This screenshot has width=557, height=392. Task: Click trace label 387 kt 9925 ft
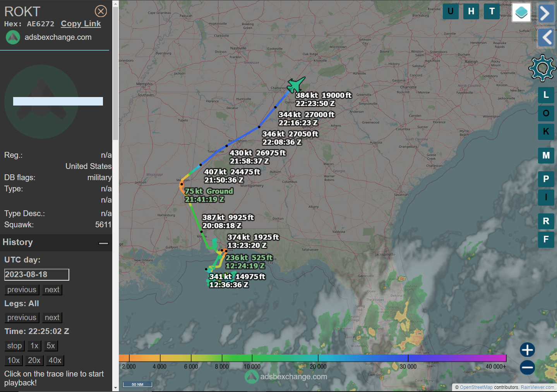tap(228, 222)
